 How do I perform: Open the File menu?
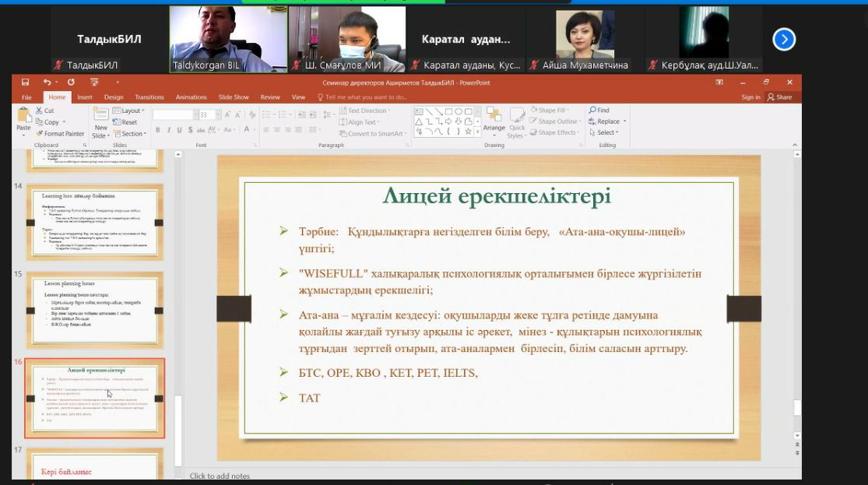26,97
